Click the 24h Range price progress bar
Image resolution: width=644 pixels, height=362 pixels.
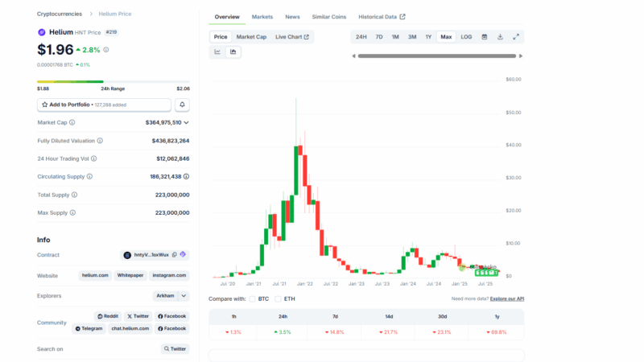point(114,82)
